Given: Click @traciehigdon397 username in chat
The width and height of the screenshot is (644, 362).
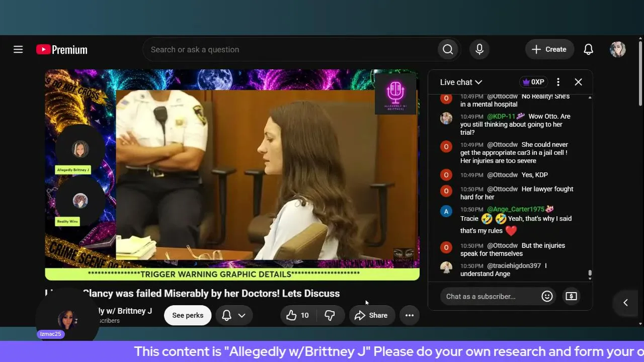Looking at the screenshot, I should (x=514, y=265).
